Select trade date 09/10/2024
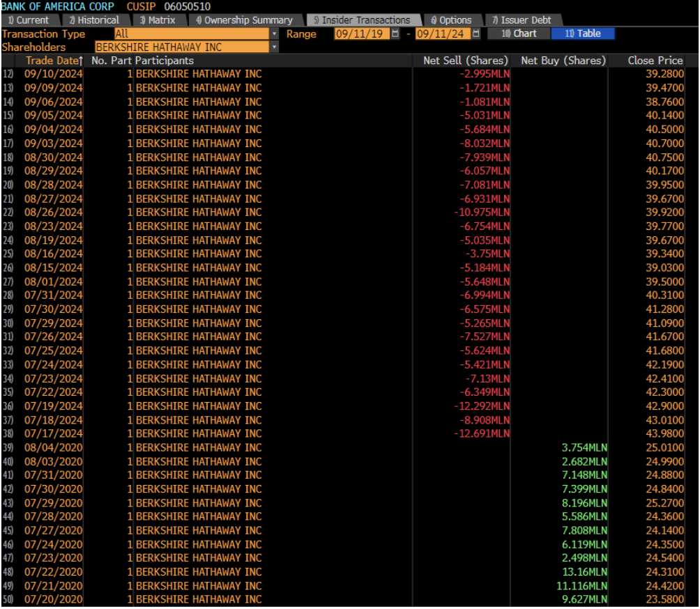This screenshot has height=609, width=700. 54,74
